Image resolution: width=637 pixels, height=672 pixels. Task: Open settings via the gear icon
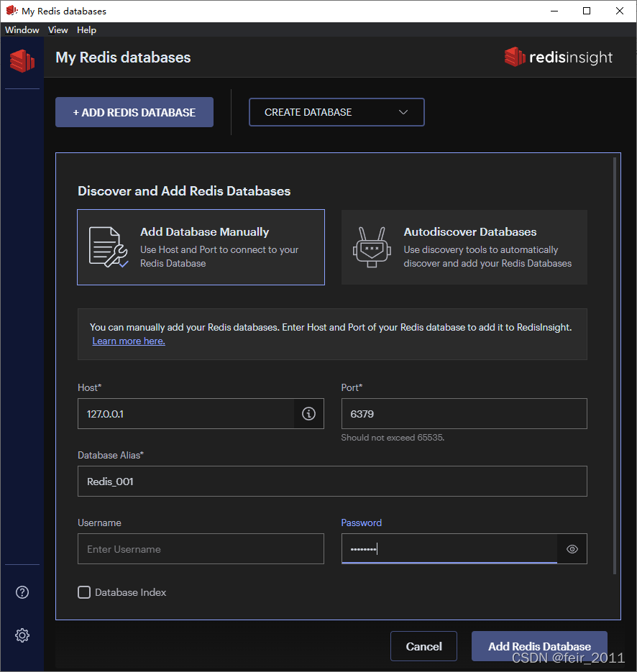coord(22,635)
